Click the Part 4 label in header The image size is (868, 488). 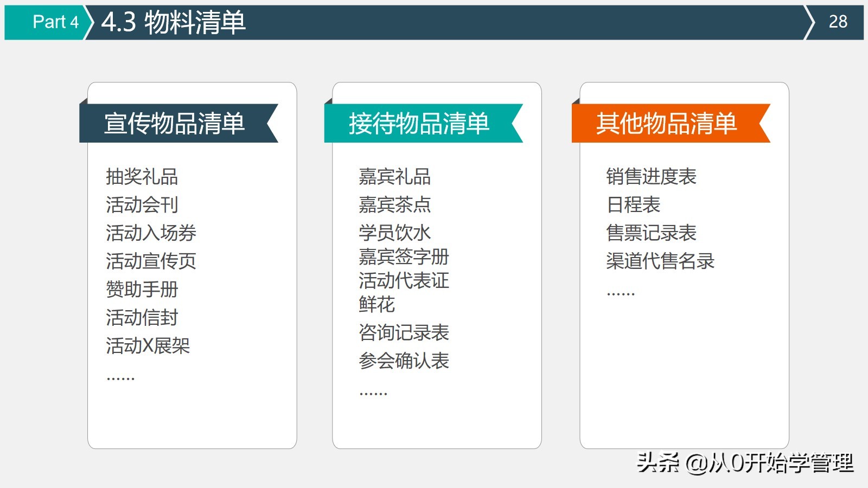tap(56, 22)
